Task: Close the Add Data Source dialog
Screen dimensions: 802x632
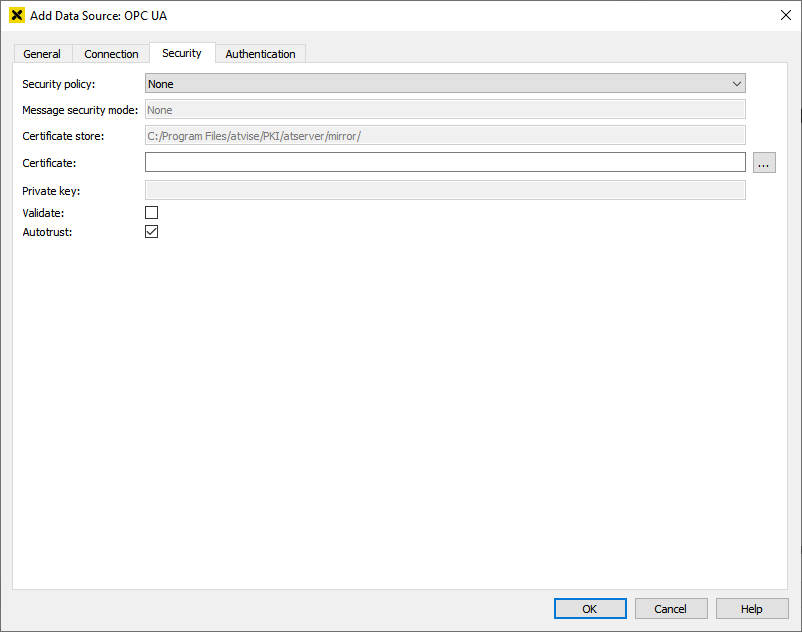Action: click(784, 15)
